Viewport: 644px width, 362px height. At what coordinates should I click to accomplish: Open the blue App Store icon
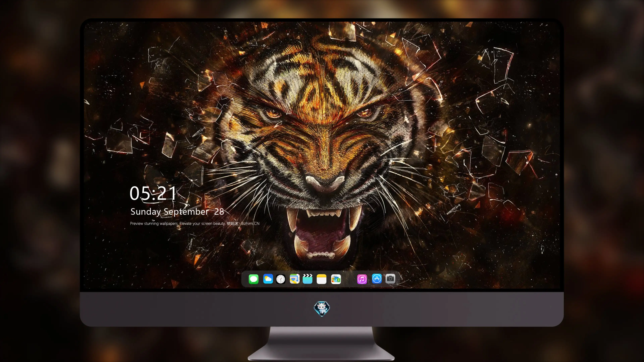point(377,279)
